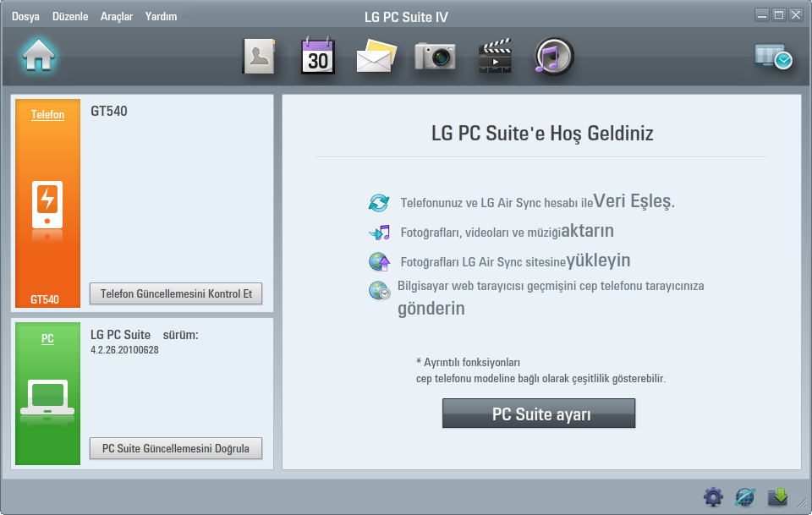Click the GT540 label under phone icon
Viewport: 812px width, 515px height.
tap(45, 299)
